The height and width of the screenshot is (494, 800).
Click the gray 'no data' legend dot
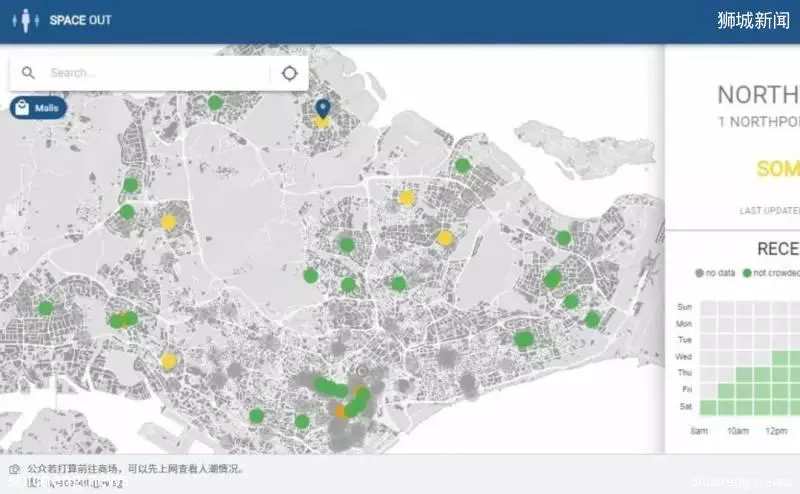pyautogui.click(x=699, y=273)
